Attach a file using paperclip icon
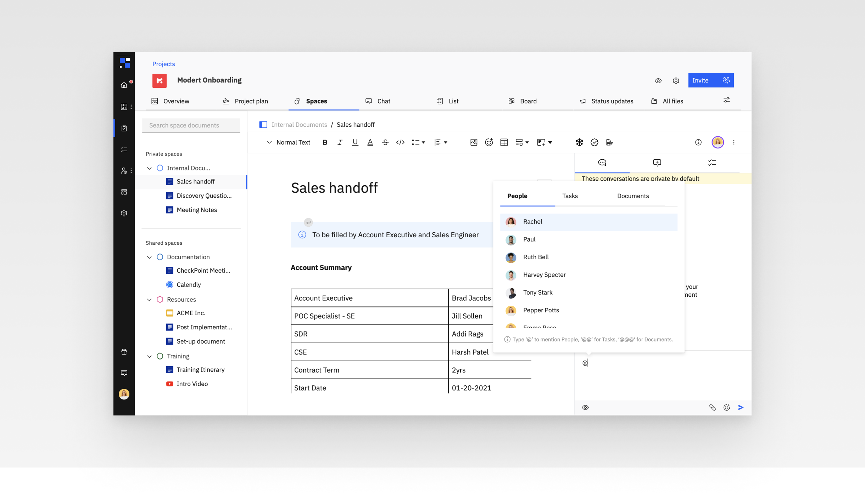 pos(712,407)
